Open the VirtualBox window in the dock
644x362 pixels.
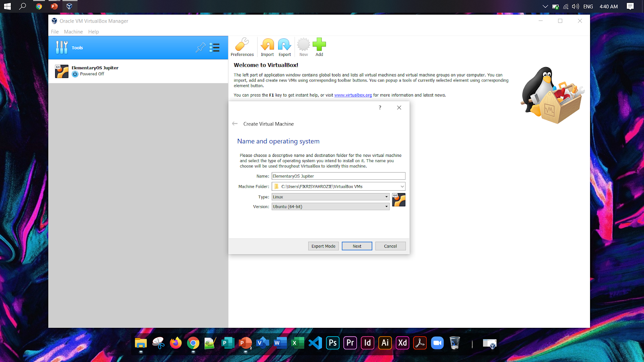pos(490,343)
